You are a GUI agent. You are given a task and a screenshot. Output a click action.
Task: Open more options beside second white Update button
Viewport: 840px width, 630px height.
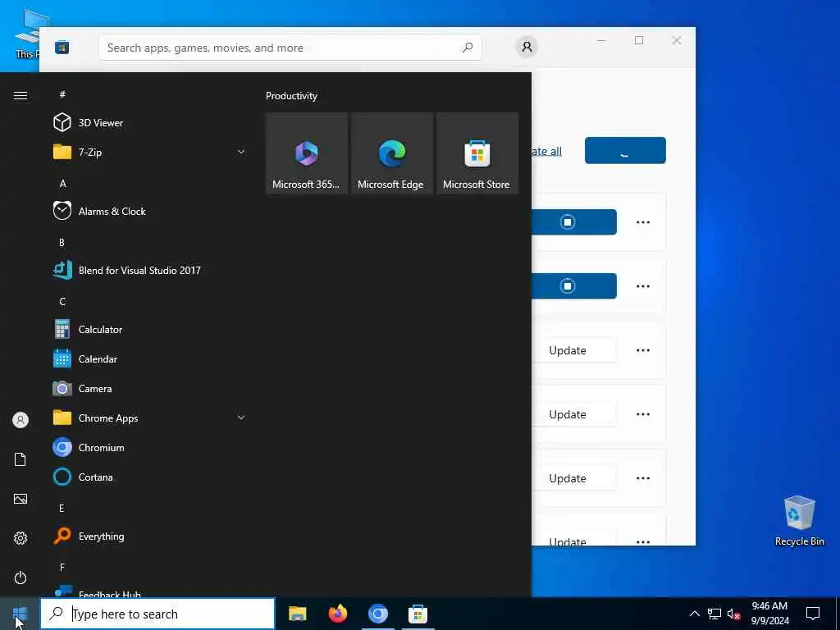643,414
